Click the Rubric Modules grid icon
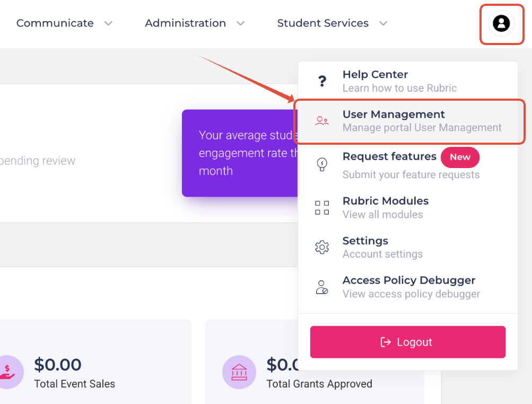Image resolution: width=532 pixels, height=404 pixels. point(322,208)
